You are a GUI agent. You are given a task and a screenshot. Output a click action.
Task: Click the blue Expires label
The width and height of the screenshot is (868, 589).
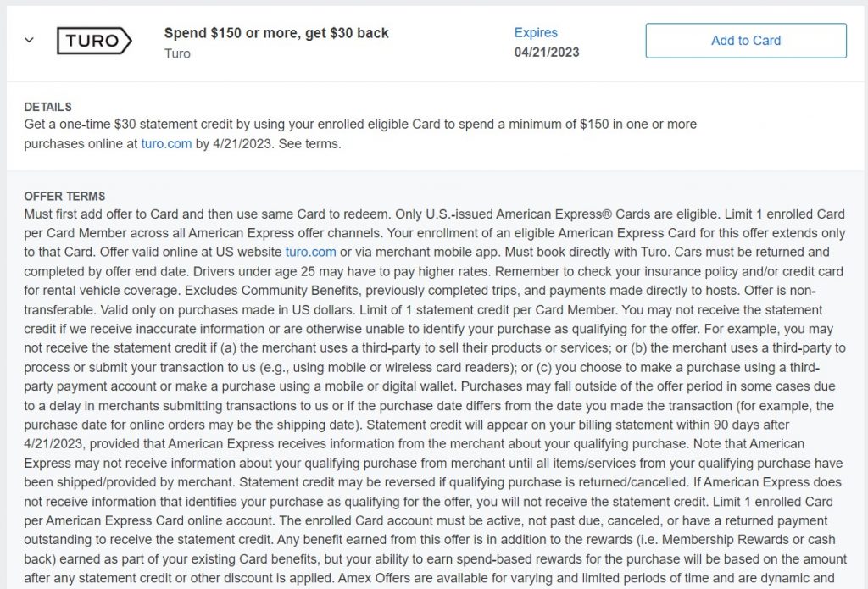click(537, 31)
